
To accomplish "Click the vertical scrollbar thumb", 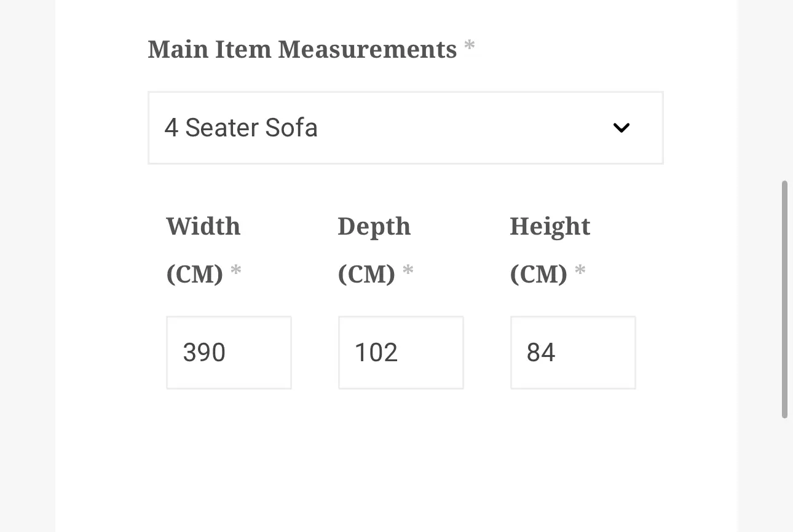I will 784,300.
